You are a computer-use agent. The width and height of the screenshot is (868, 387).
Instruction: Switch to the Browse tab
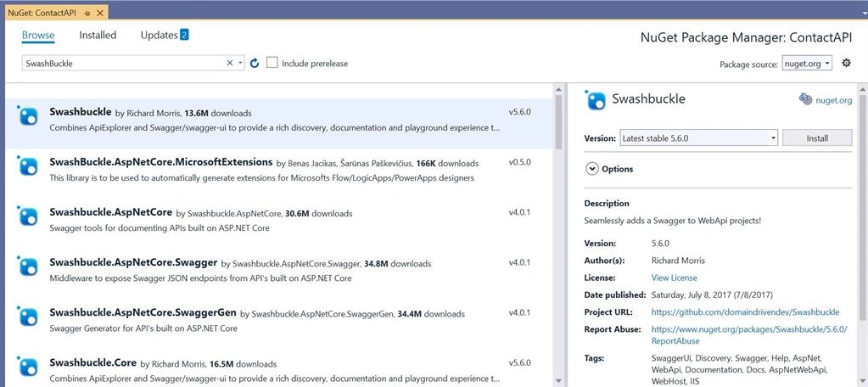38,36
